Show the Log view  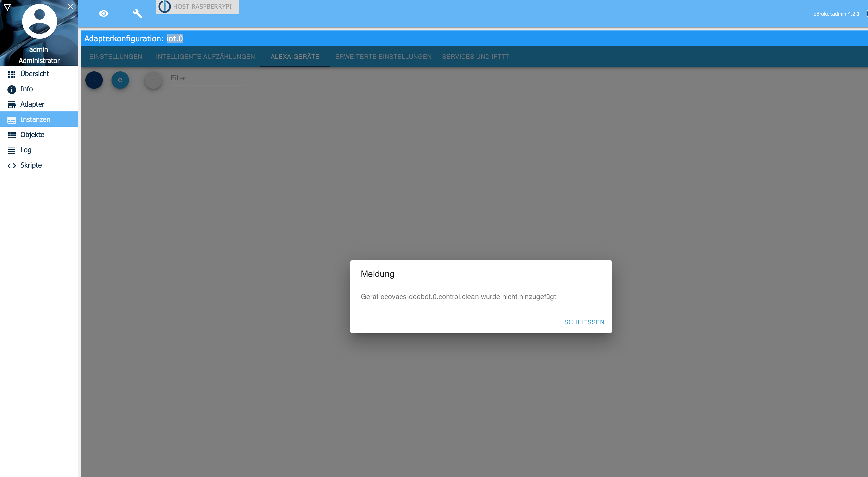pos(26,150)
